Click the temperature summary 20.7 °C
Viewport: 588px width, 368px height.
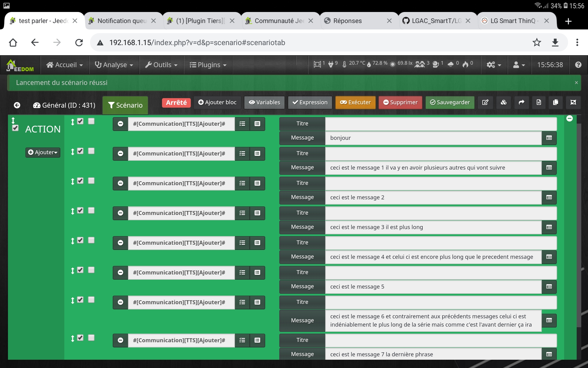coord(354,64)
